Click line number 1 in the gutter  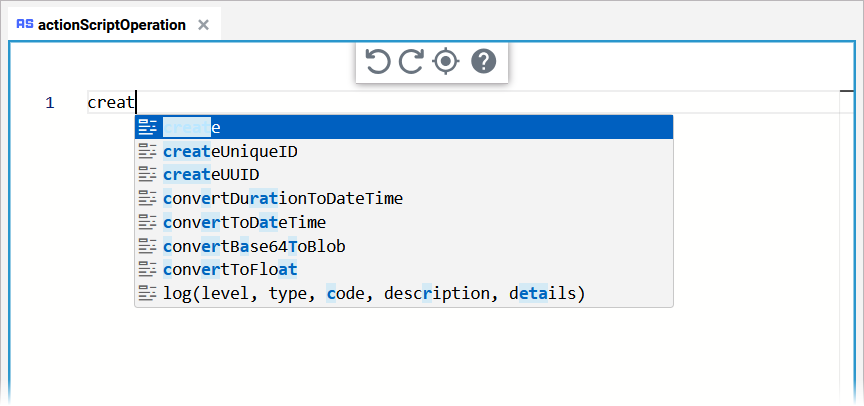pyautogui.click(x=50, y=102)
